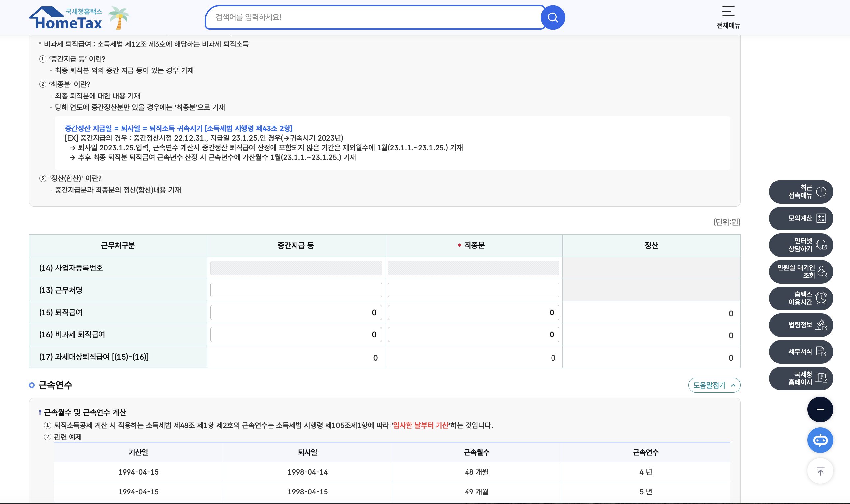Click 근무처명 field under 최종분
The height and width of the screenshot is (504, 850).
(473, 290)
